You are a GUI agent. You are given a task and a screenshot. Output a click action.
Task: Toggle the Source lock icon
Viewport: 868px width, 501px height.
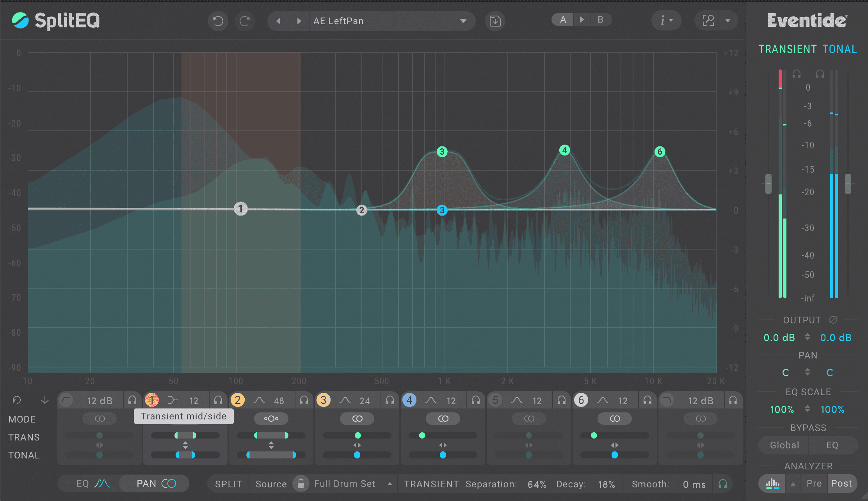point(301,484)
